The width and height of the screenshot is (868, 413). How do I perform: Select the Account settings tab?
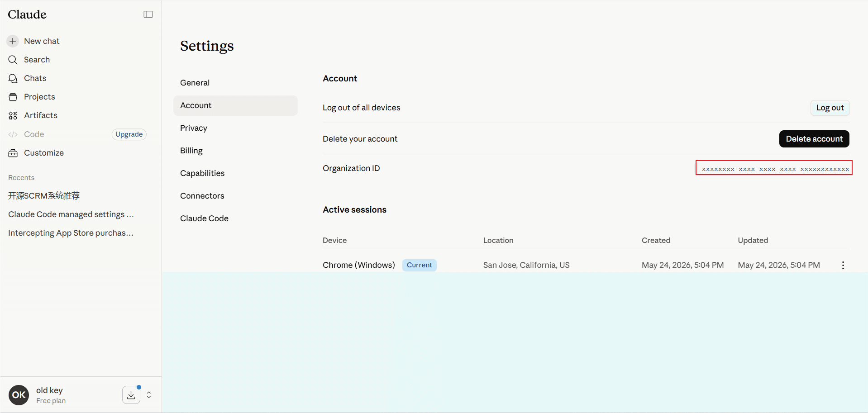235,105
